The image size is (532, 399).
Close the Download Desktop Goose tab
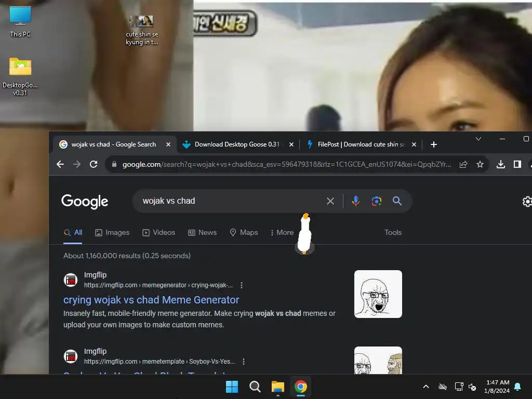coord(291,144)
